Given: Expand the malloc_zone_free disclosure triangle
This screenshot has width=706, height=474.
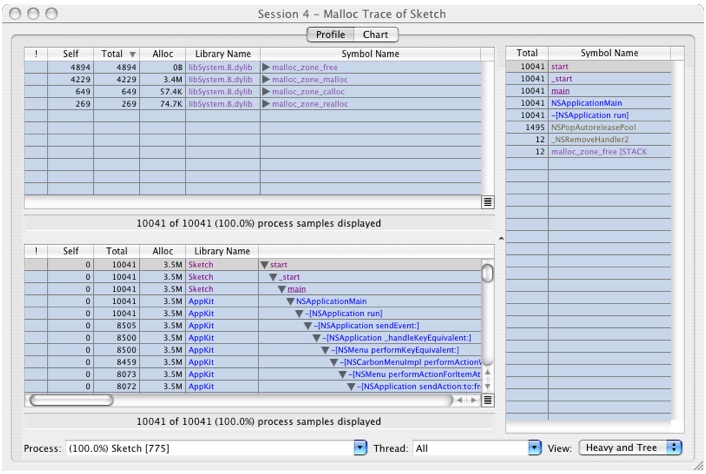Looking at the screenshot, I should (x=266, y=66).
